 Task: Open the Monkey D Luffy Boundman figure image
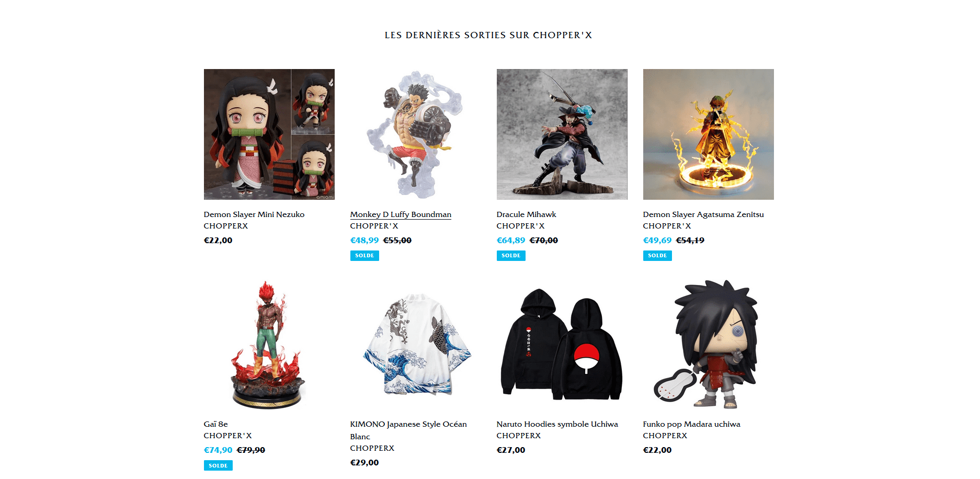[x=415, y=134]
